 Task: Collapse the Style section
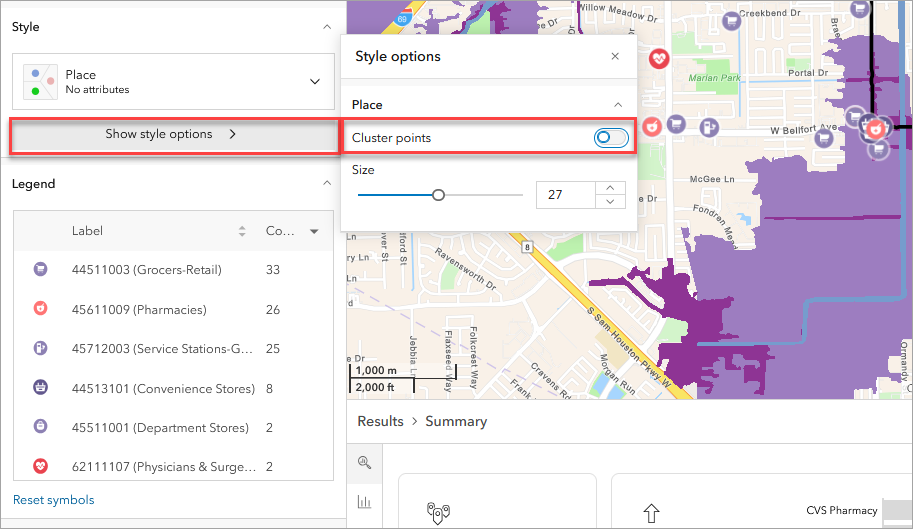(327, 28)
